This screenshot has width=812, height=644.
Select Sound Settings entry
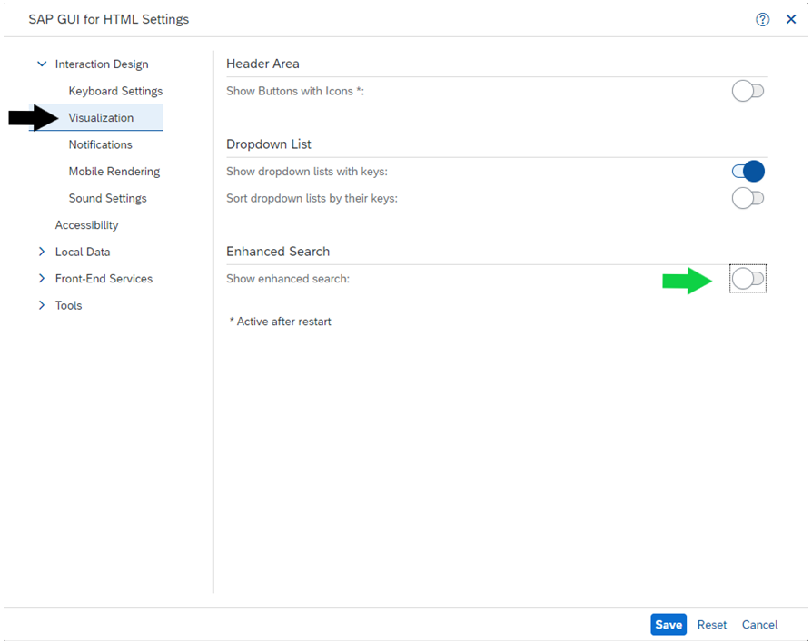(108, 198)
